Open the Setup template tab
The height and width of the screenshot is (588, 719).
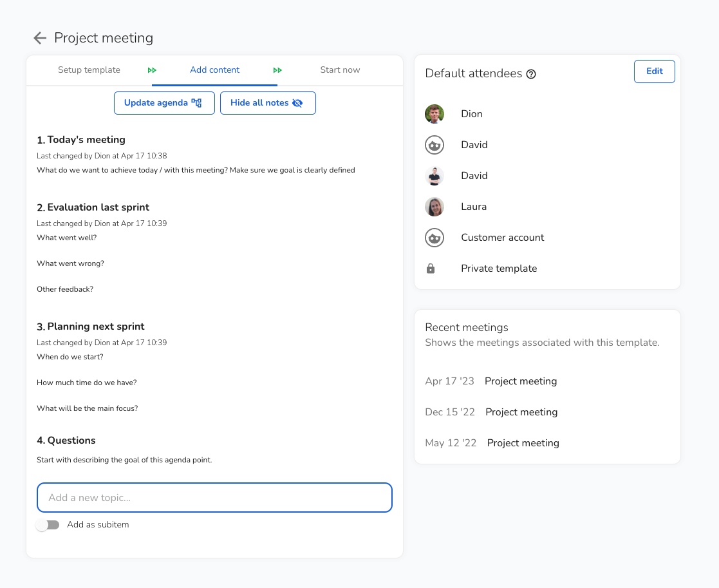pyautogui.click(x=89, y=70)
